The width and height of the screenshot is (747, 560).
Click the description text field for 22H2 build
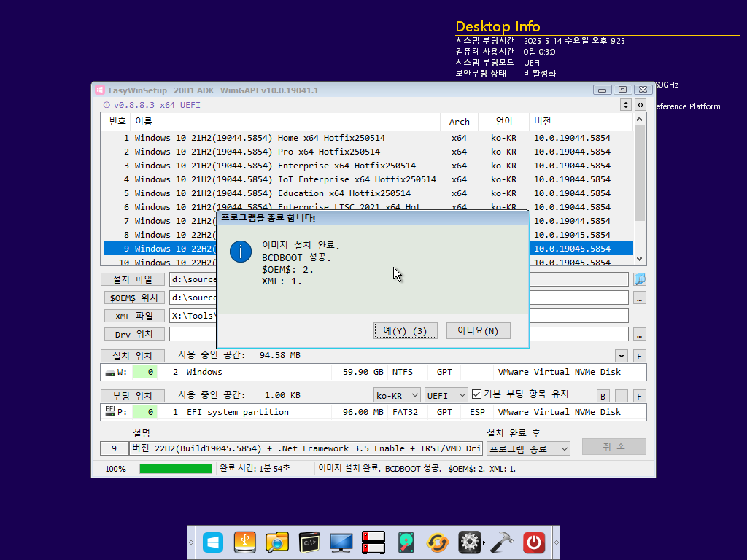click(x=306, y=448)
